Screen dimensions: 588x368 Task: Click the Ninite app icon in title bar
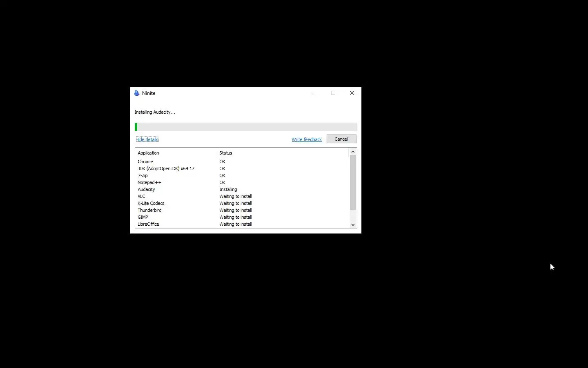click(137, 93)
